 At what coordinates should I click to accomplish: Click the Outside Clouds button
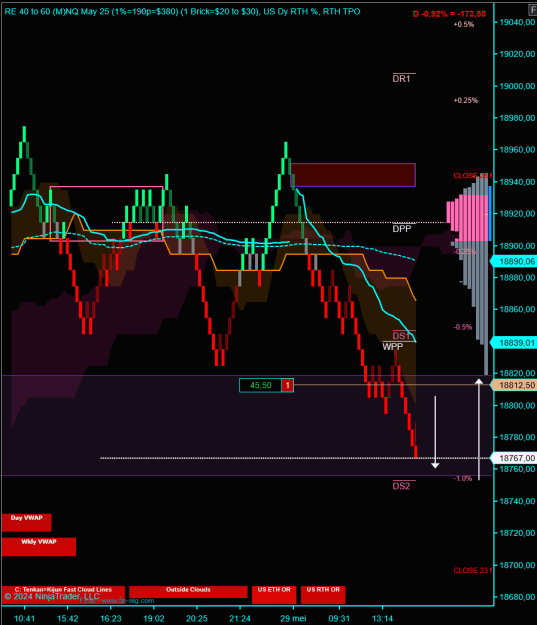click(188, 592)
